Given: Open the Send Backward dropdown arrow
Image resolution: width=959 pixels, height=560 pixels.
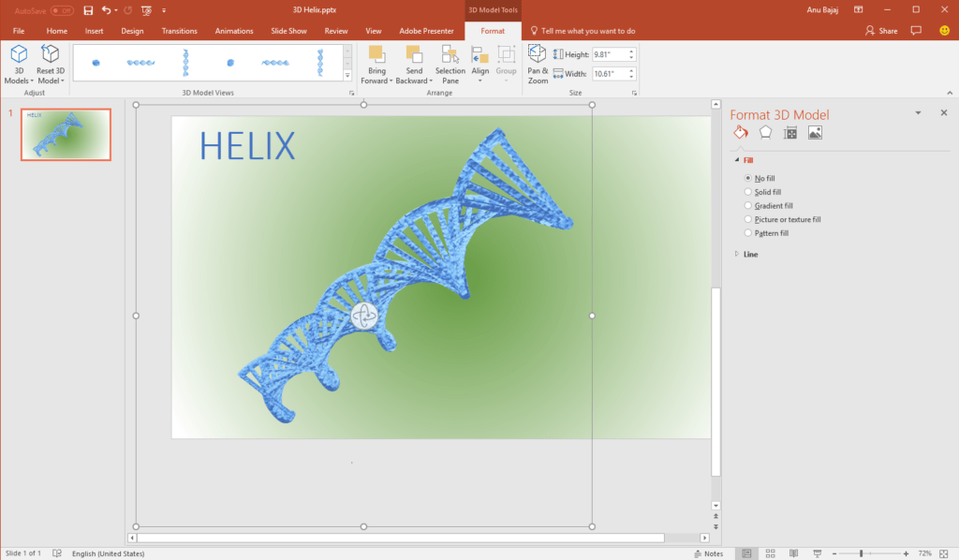Looking at the screenshot, I should tap(431, 81).
